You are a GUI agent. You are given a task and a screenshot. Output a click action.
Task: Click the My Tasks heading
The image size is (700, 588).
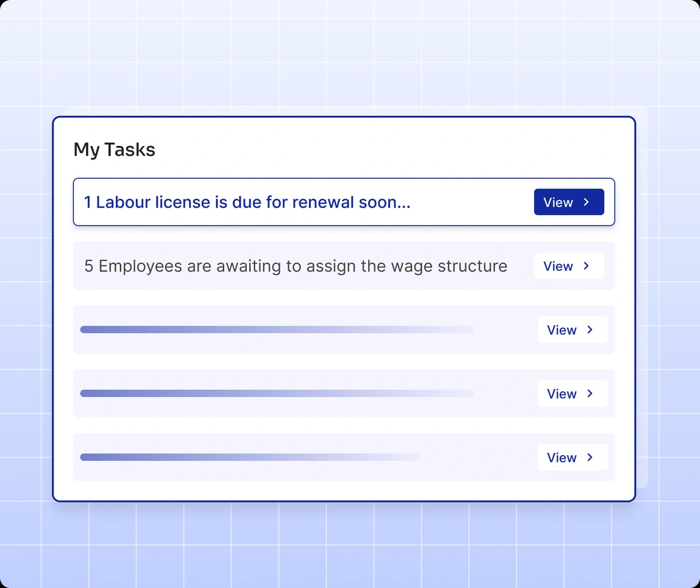114,149
